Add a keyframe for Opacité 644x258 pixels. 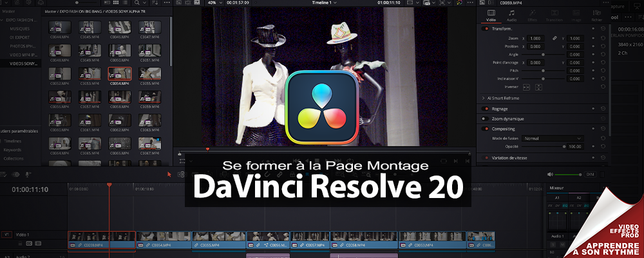(x=593, y=146)
